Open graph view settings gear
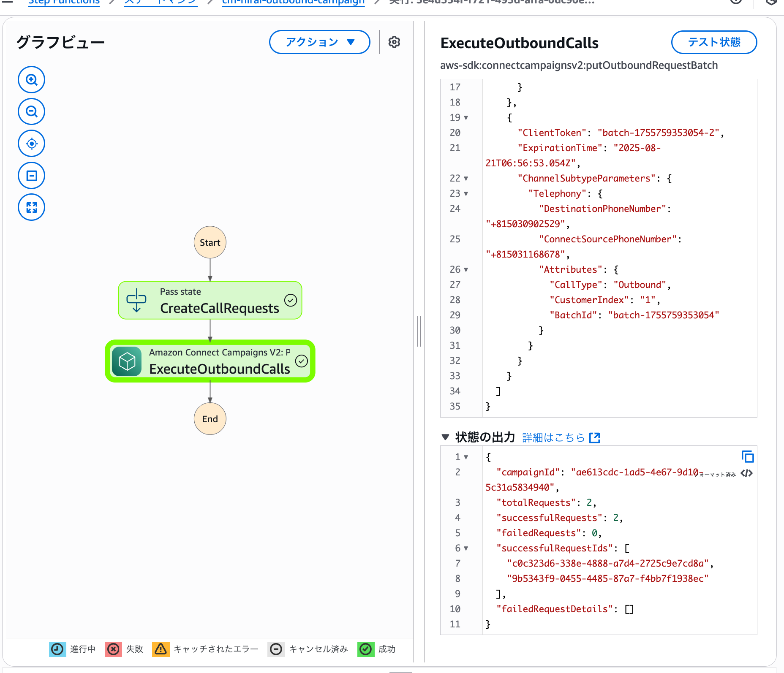Viewport: 784px width, 673px height. (394, 42)
